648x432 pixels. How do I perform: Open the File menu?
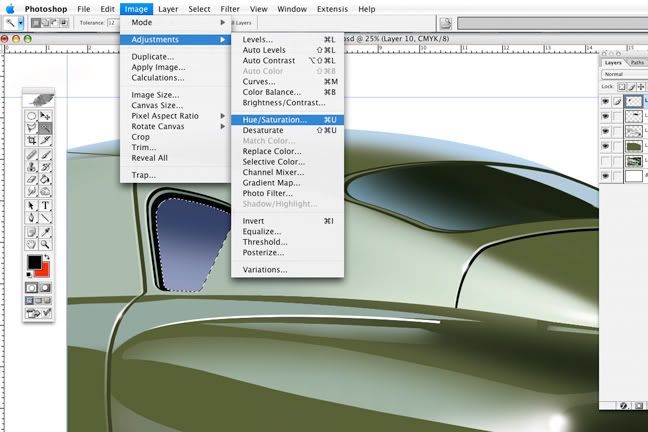83,9
